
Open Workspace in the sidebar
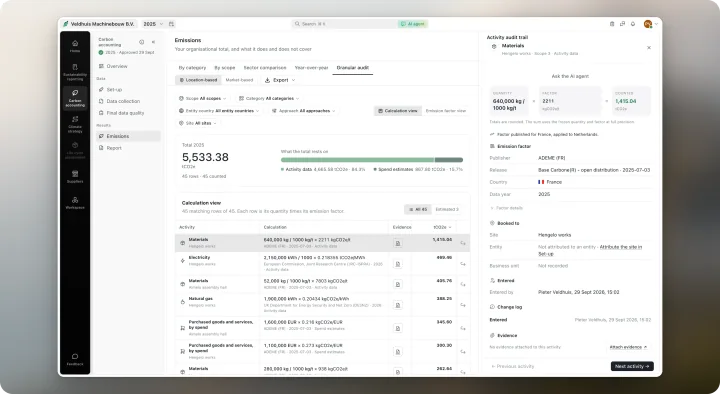coord(75,203)
